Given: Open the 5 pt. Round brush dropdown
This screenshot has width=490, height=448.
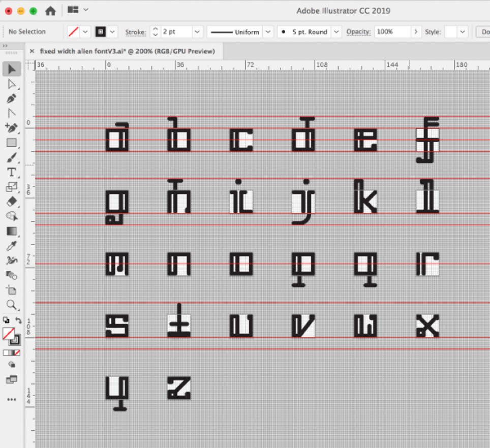Looking at the screenshot, I should pos(336,31).
